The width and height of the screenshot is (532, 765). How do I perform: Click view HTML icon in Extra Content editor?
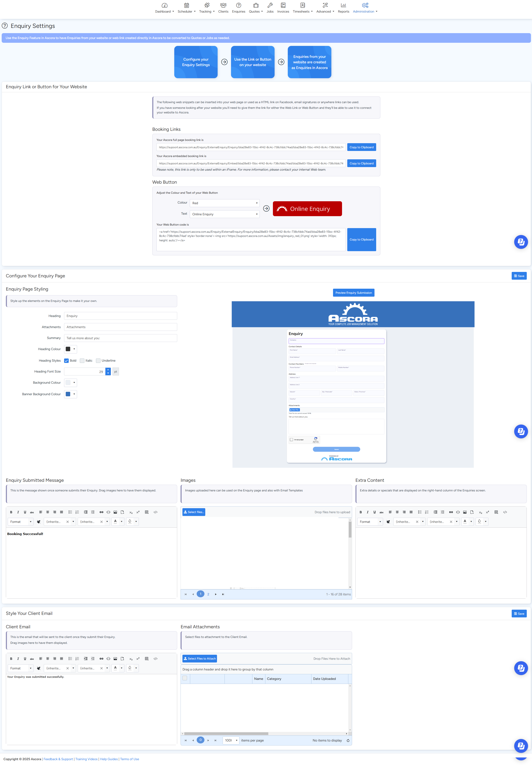pyautogui.click(x=505, y=512)
